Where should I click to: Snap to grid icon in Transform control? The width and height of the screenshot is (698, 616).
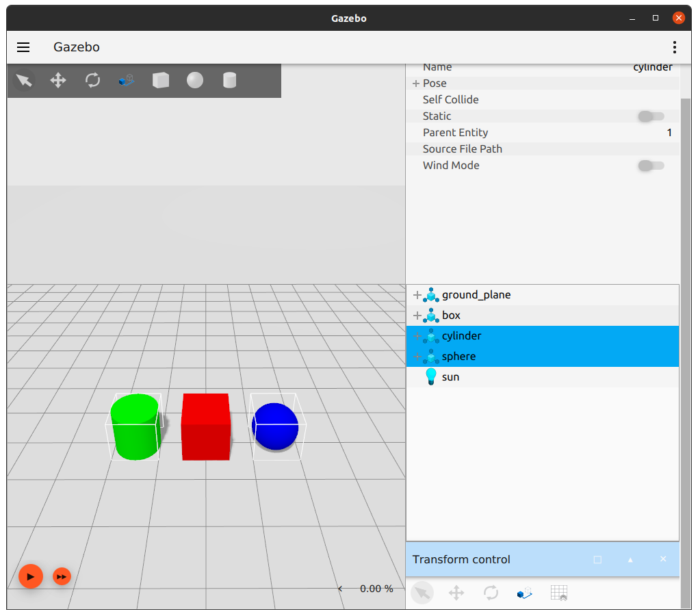pyautogui.click(x=559, y=593)
